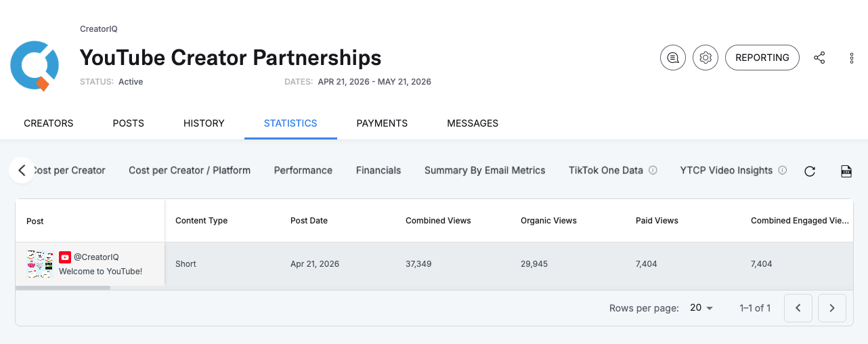This screenshot has height=344, width=868.
Task: Open the YTCP Video Insights report
Action: click(x=726, y=170)
